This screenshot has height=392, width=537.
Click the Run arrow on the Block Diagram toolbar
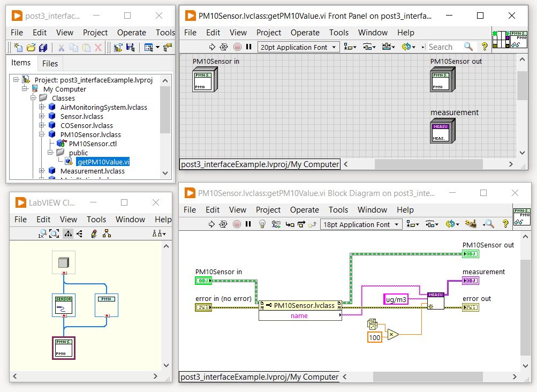tap(211, 224)
